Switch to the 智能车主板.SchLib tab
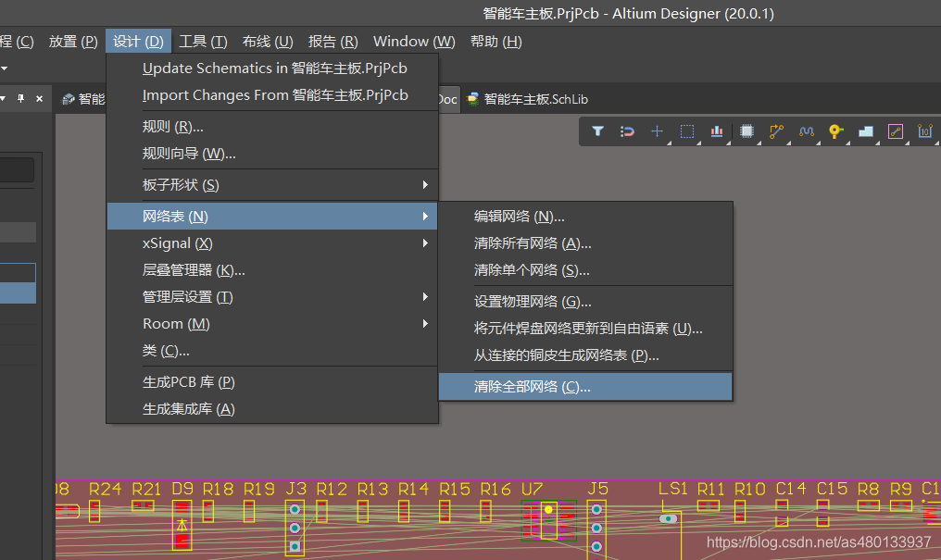941x560 pixels. 528,99
